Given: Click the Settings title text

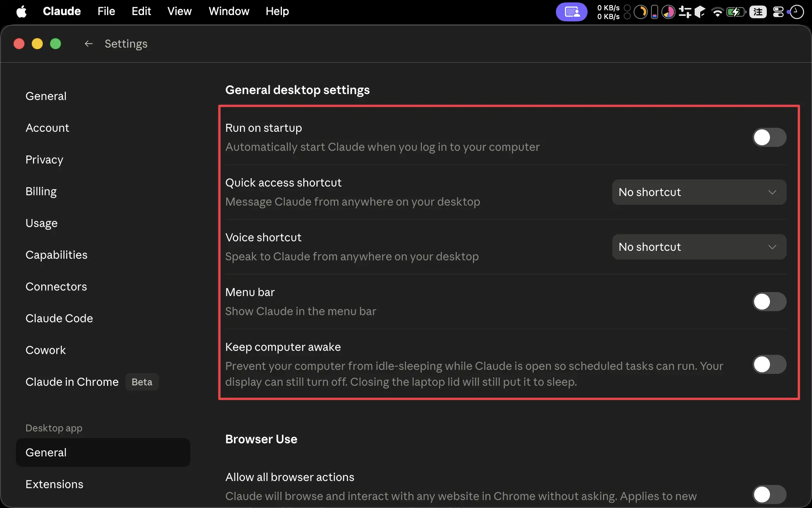Looking at the screenshot, I should [x=126, y=44].
